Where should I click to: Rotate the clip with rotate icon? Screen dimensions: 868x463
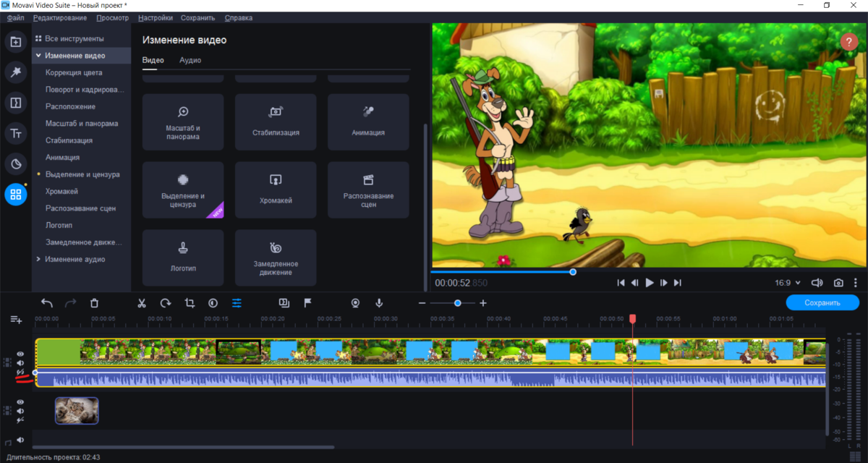point(166,303)
